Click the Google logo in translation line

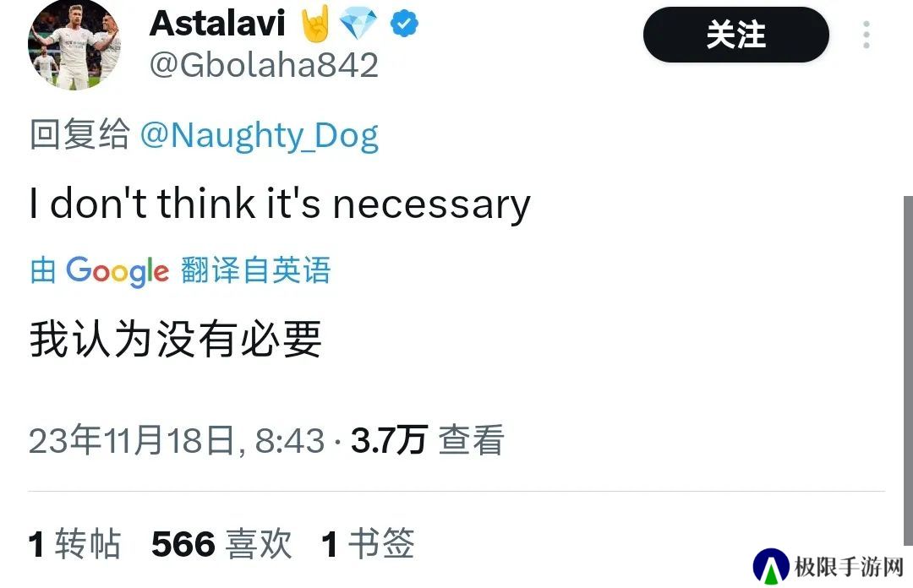click(x=117, y=271)
